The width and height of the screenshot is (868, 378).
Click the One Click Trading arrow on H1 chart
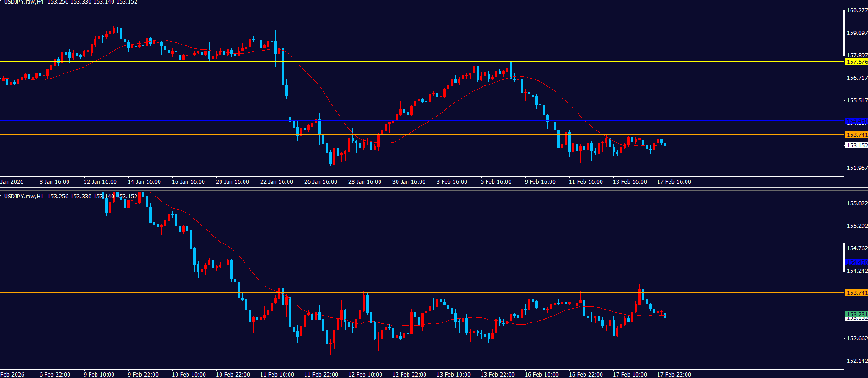click(1, 196)
